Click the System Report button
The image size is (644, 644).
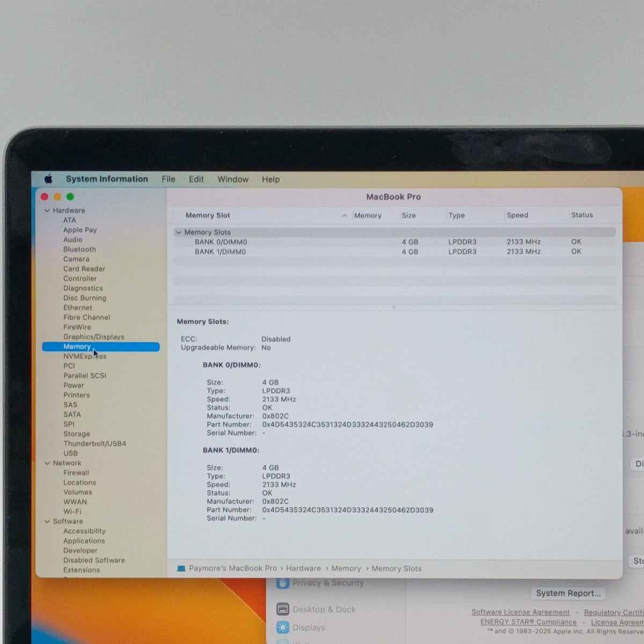coord(568,593)
